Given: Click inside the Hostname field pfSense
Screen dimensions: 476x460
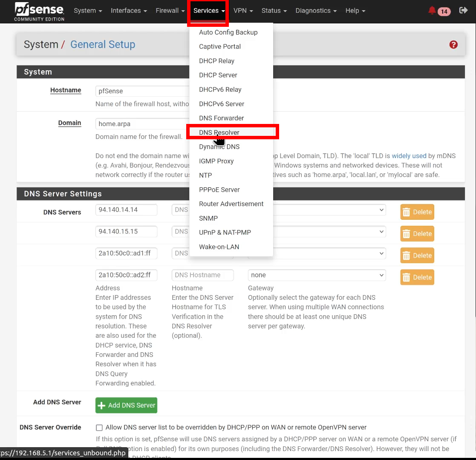Looking at the screenshot, I should coord(142,91).
